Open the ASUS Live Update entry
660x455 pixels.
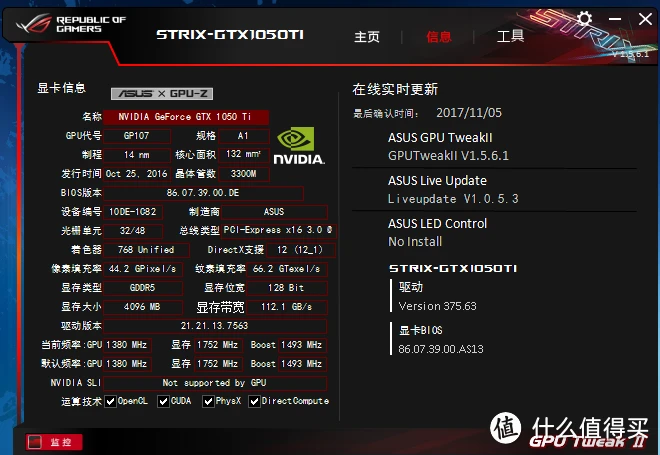tap(453, 189)
